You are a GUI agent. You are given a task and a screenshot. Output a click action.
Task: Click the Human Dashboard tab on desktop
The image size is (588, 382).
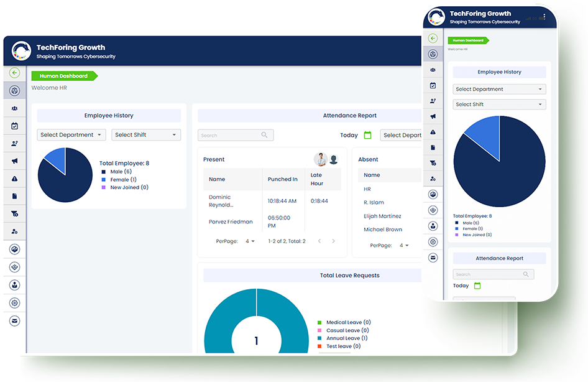64,76
